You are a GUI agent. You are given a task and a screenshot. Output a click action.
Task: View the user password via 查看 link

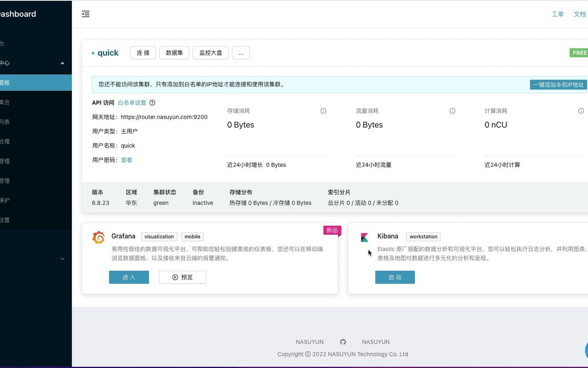click(127, 160)
